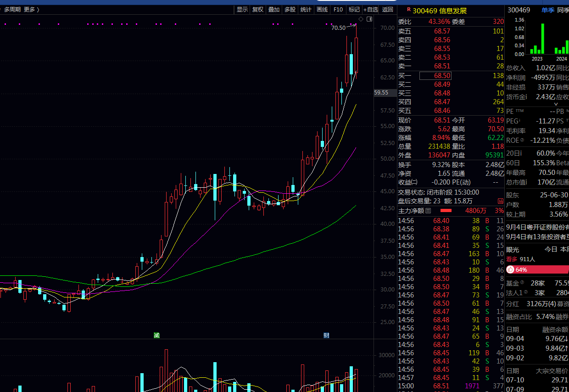Click 现价 value 68.51
This screenshot has width=569, height=392.
pos(442,120)
